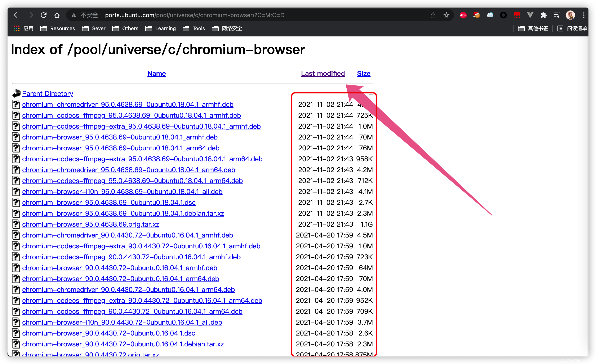Download chromium-codecs-ffmpeg_90.0.4430.72 armhf.deb
The image size is (596, 364).
point(131,257)
